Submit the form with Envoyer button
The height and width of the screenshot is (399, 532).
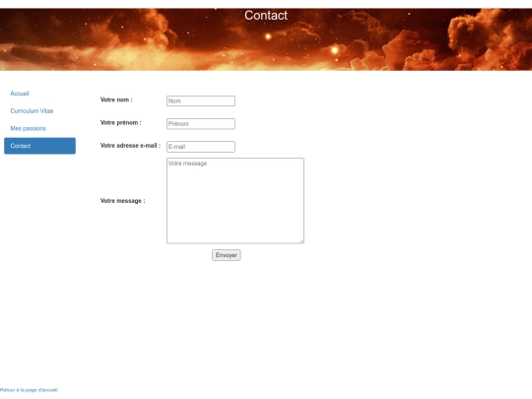click(227, 255)
